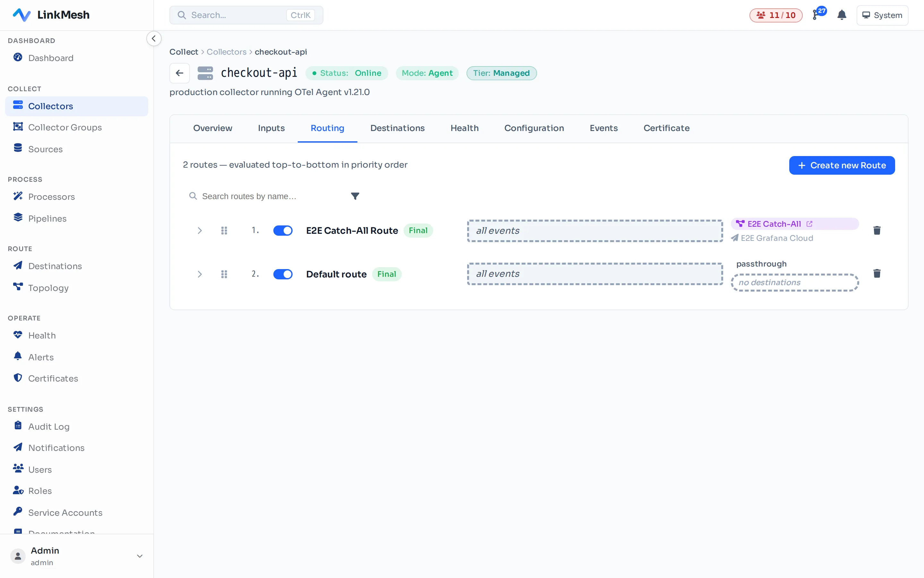Click the LinkMesh logo icon
The width and height of the screenshot is (924, 578).
(x=21, y=15)
